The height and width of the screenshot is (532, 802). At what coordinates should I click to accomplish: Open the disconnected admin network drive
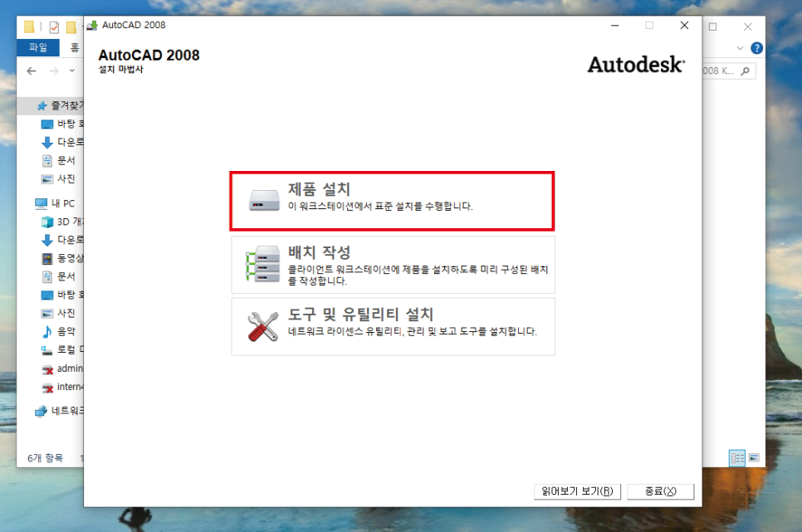click(62, 368)
